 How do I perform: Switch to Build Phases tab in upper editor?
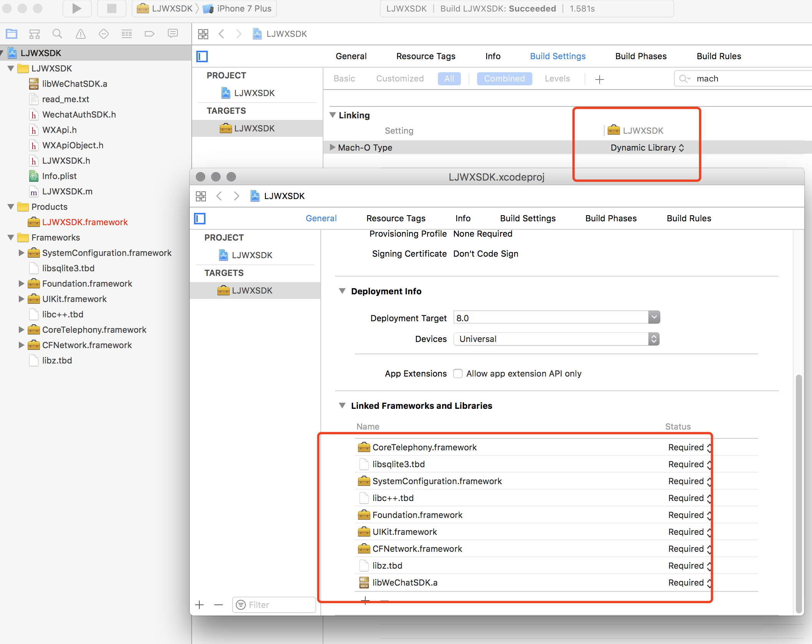tap(641, 56)
